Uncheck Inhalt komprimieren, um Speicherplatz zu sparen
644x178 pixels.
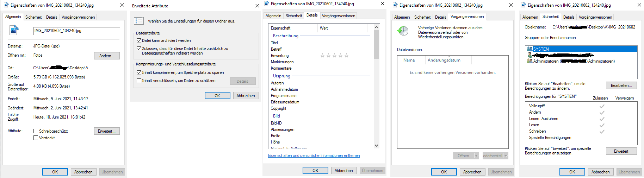(139, 72)
